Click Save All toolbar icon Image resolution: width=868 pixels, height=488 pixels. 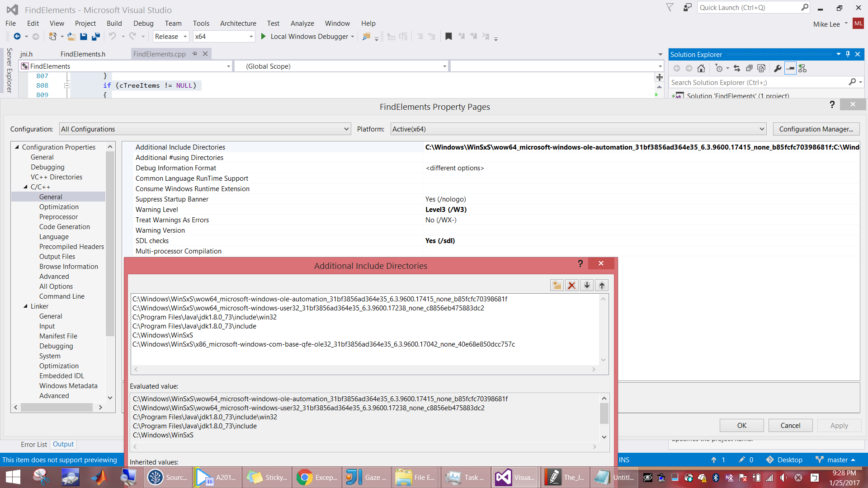tap(96, 37)
